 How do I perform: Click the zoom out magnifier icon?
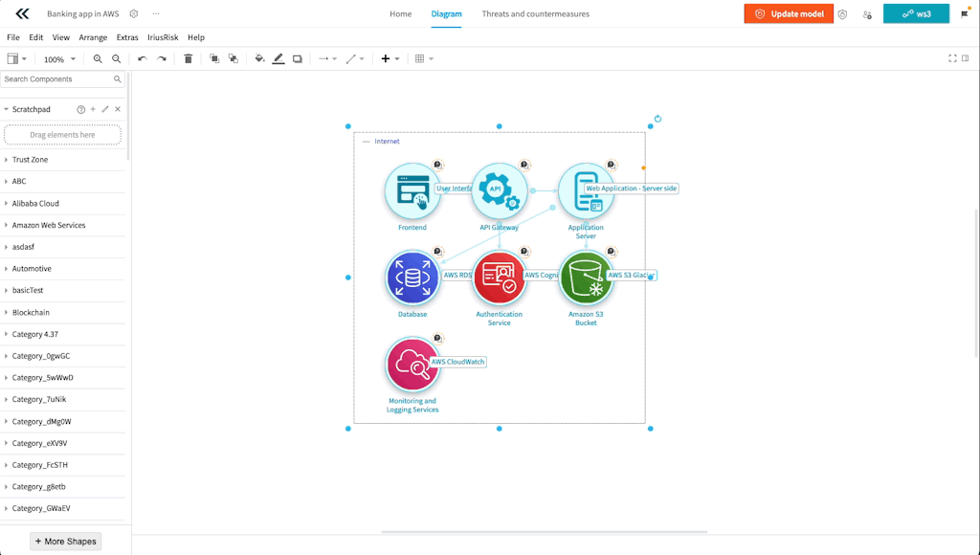(116, 58)
